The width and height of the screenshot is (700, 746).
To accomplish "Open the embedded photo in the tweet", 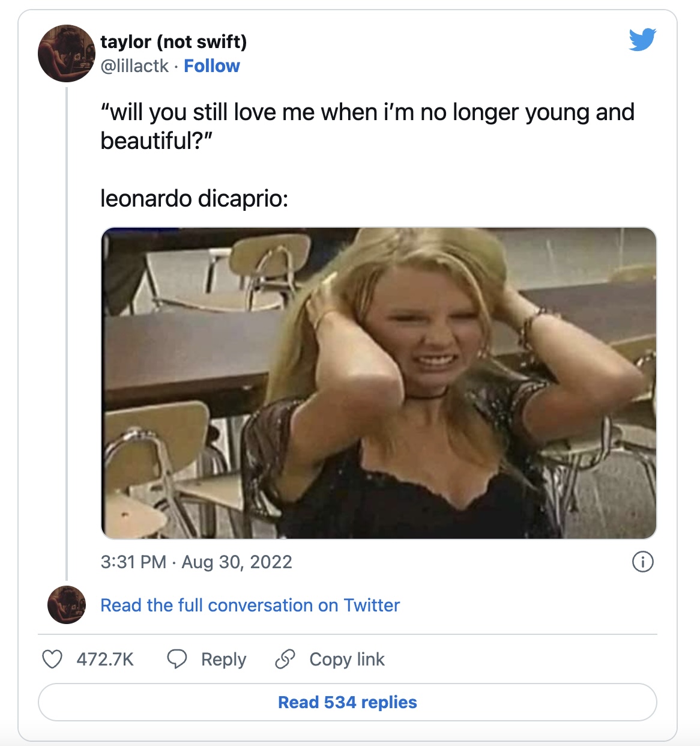I will click(379, 383).
